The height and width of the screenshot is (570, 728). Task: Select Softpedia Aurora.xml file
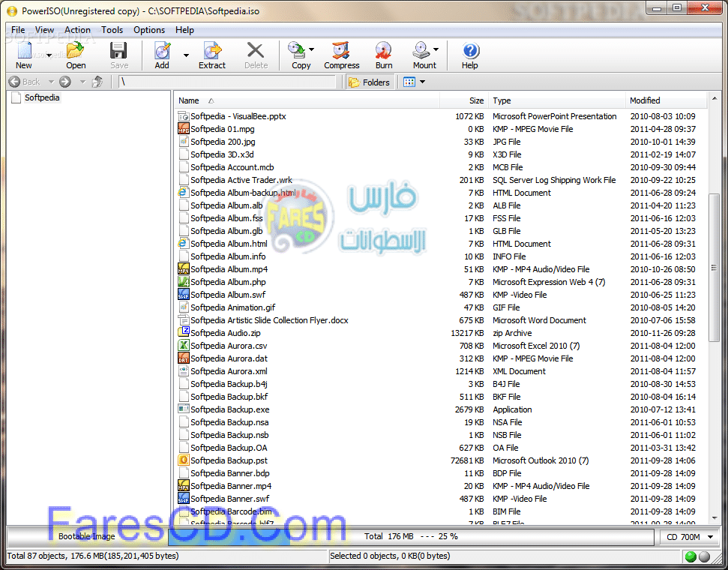pos(229,371)
